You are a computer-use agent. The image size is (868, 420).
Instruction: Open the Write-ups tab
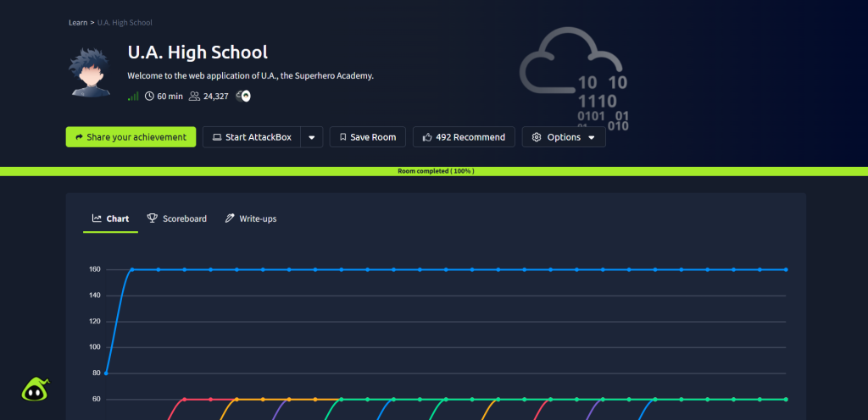(251, 218)
